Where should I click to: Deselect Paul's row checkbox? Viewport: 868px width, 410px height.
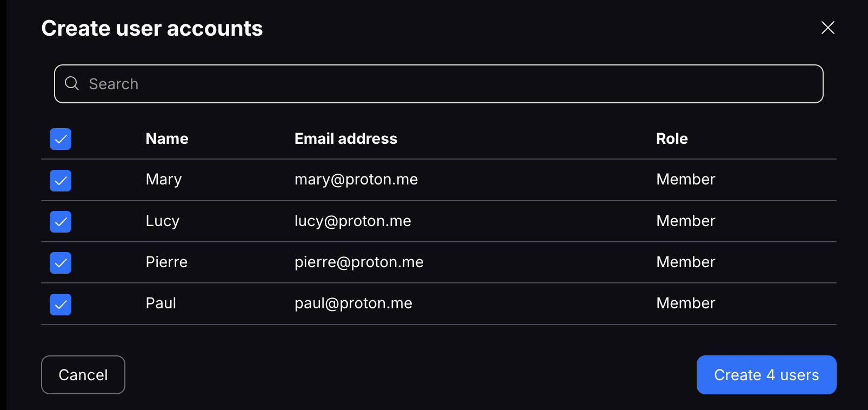pyautogui.click(x=61, y=305)
